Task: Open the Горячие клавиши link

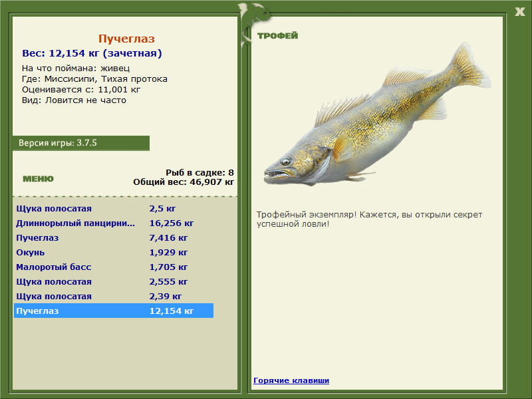Action: tap(291, 380)
